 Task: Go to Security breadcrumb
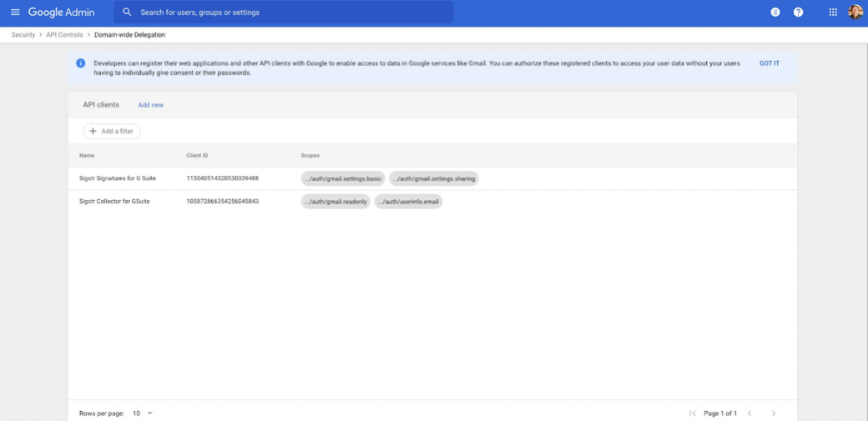[x=23, y=35]
